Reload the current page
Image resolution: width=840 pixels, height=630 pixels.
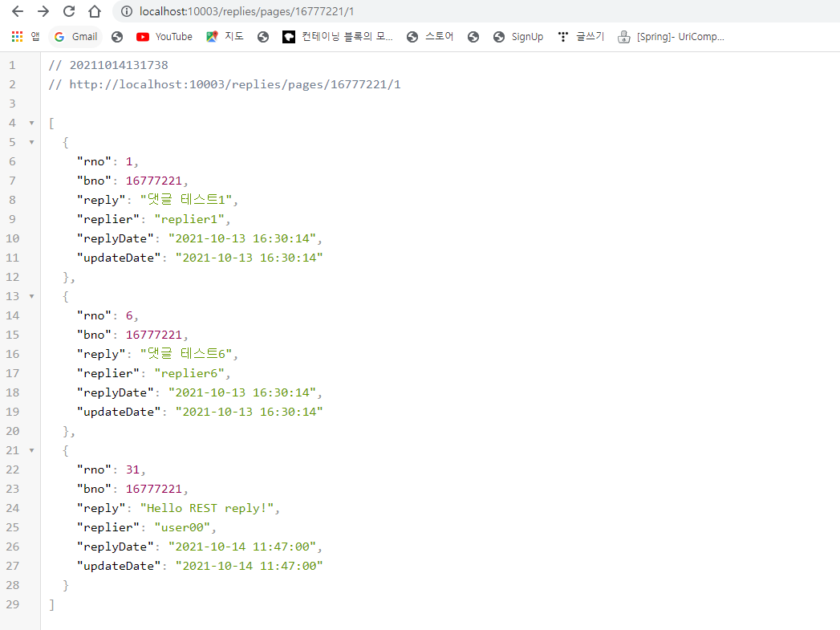tap(69, 11)
